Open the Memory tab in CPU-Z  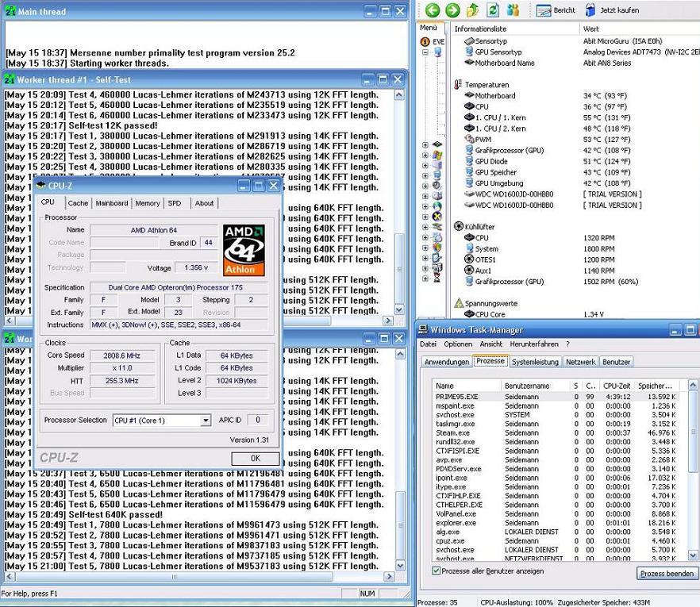[148, 203]
